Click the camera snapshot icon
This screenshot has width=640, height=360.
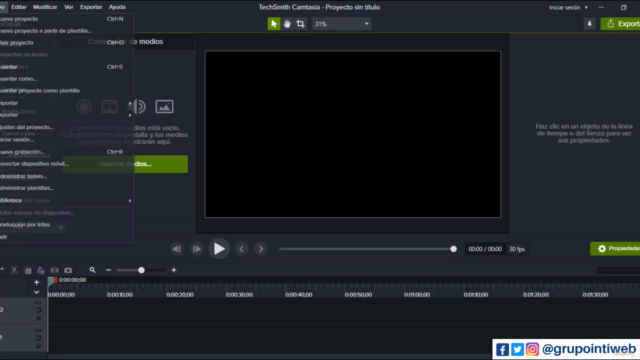[68, 270]
